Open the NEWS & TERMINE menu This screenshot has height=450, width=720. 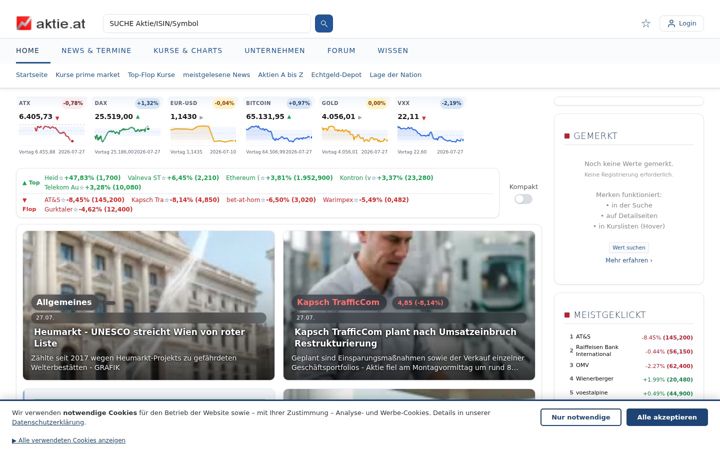[x=96, y=51]
